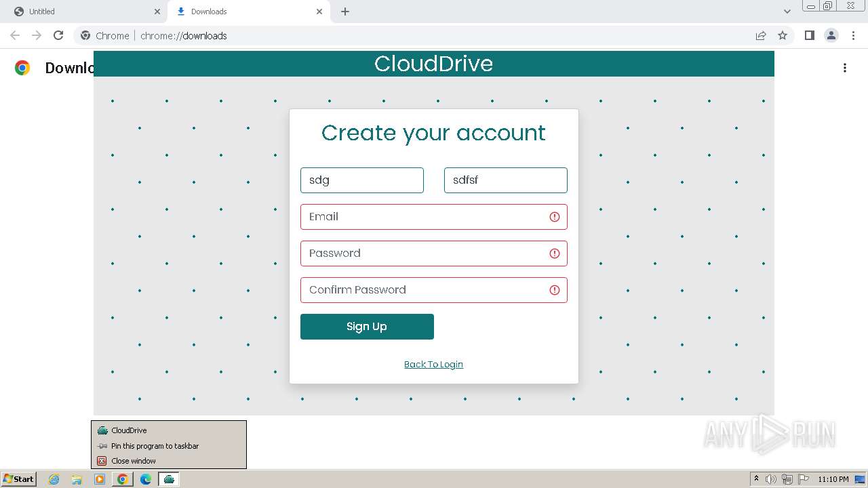The height and width of the screenshot is (488, 868).
Task: Click the Password field error icon
Action: (555, 253)
